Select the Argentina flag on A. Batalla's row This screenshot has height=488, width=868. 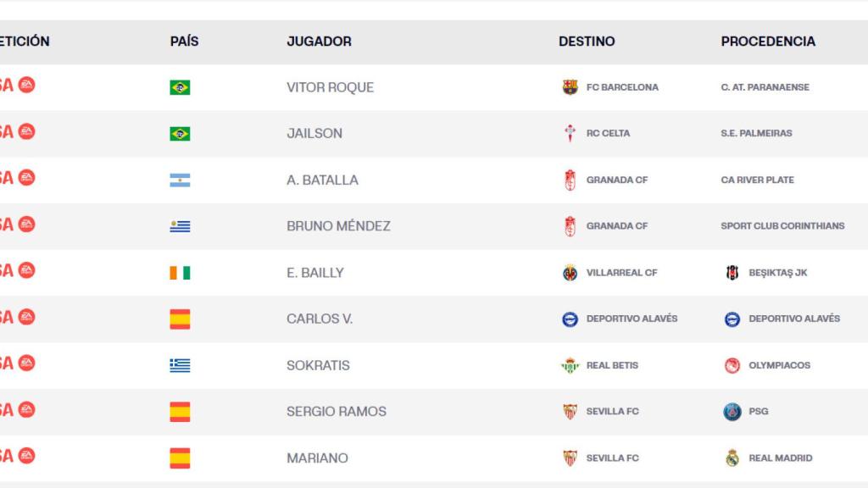(x=179, y=180)
